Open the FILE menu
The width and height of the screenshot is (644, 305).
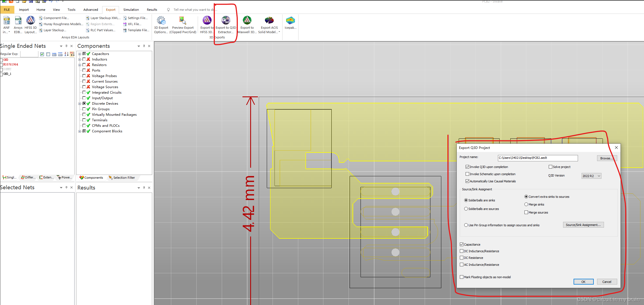click(7, 10)
